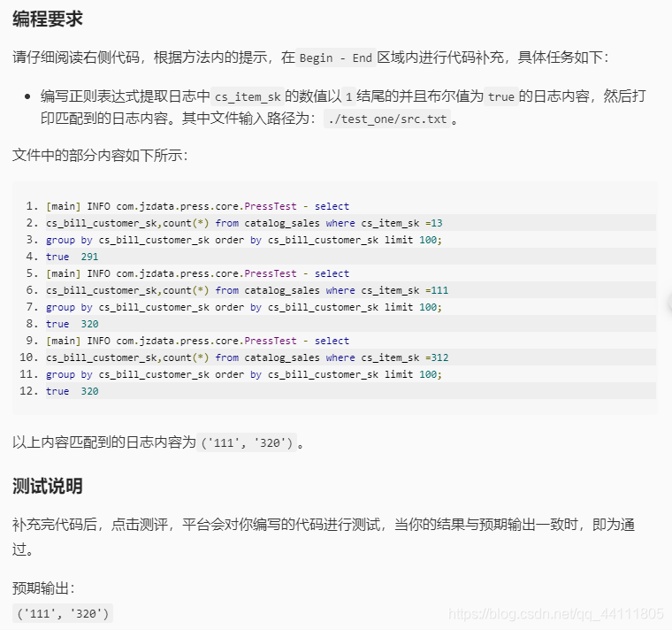Click matched result ('111', '320') after 以上内容
The image size is (672, 630).
tap(247, 442)
